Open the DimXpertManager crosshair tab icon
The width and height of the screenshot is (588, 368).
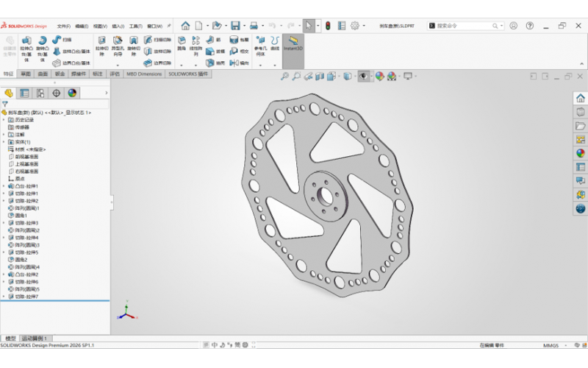pos(57,93)
